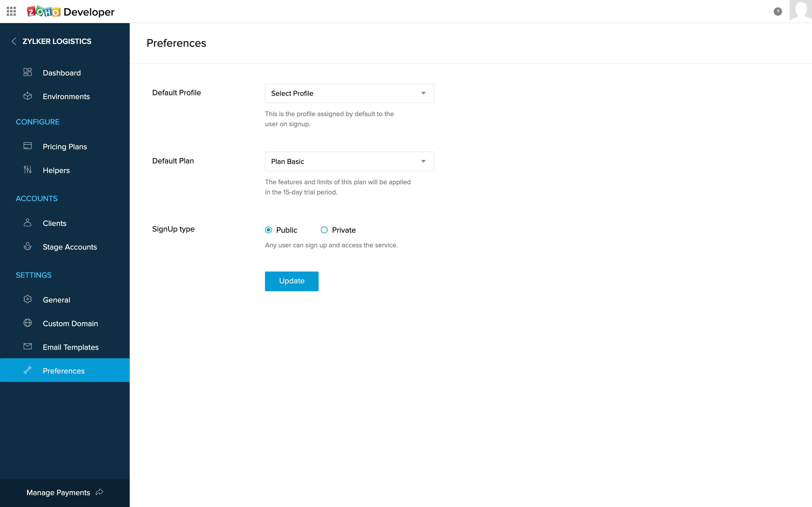Click the Helpers sliders icon
The height and width of the screenshot is (507, 812).
[28, 170]
